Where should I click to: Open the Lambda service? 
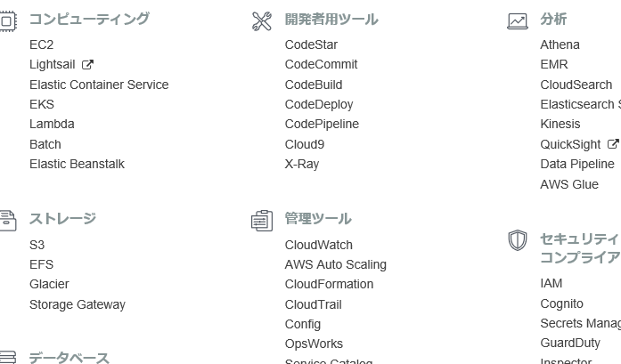point(52,125)
